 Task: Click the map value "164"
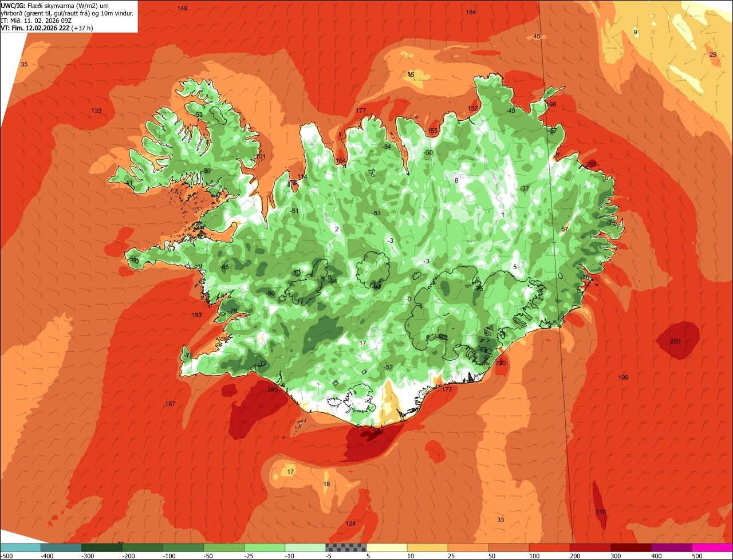click(341, 161)
